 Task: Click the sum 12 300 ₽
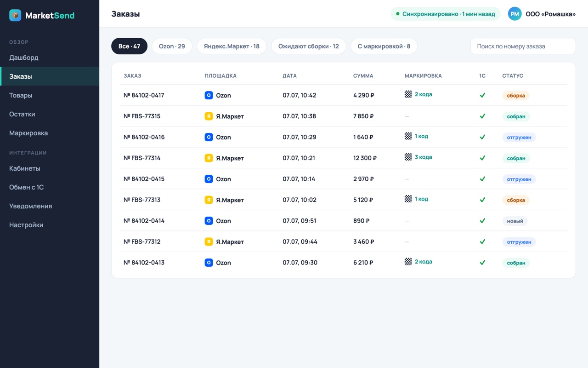click(365, 158)
